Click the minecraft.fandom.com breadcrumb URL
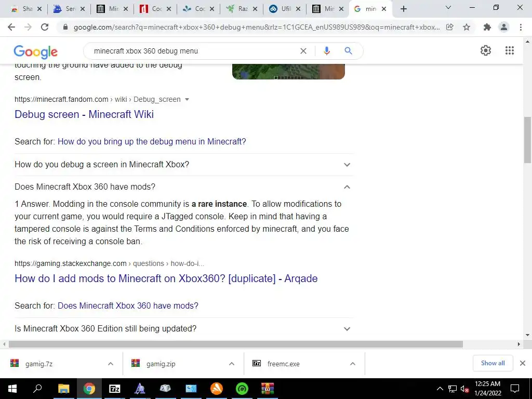The width and height of the screenshot is (532, 399). [x=97, y=99]
